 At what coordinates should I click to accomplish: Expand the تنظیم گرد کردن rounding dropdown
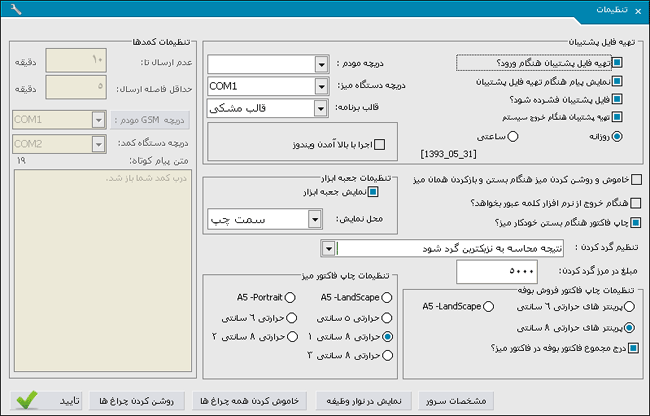point(328,247)
